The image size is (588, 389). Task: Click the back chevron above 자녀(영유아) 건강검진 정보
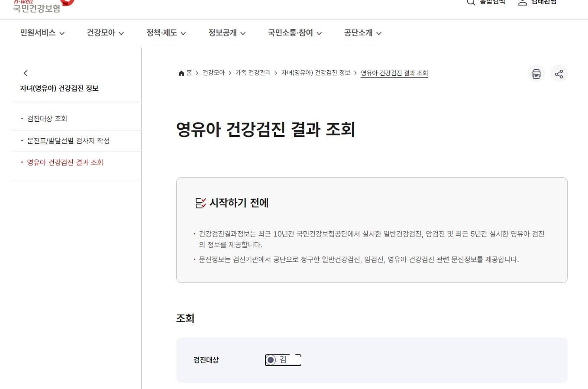pyautogui.click(x=26, y=73)
